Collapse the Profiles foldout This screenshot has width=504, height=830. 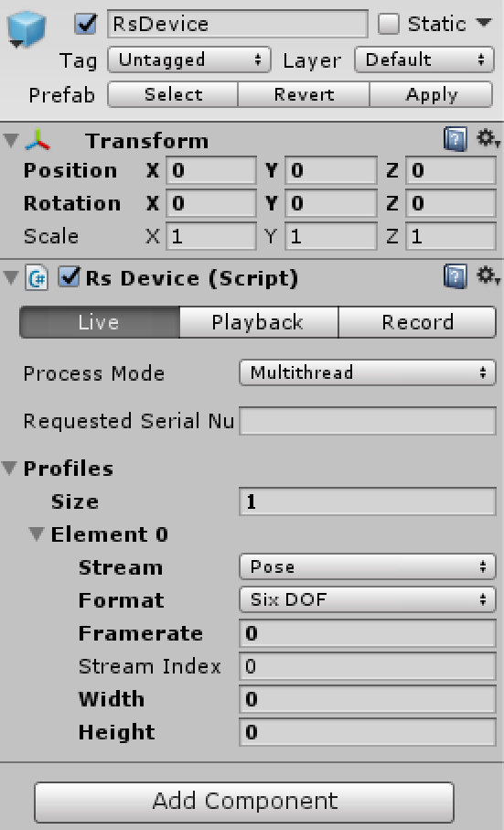[x=9, y=469]
